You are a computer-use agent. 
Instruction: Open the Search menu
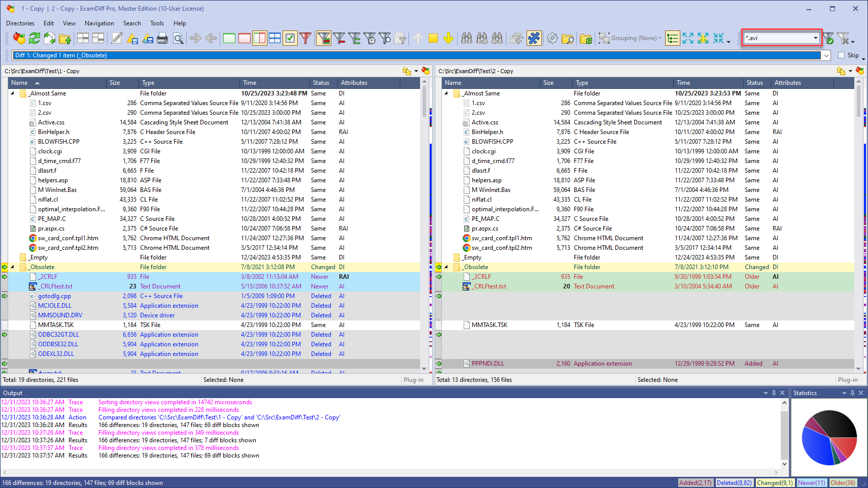point(132,23)
